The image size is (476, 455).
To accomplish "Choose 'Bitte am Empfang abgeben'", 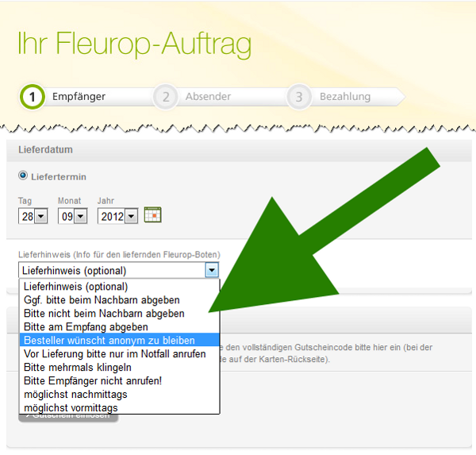I will 119,326.
